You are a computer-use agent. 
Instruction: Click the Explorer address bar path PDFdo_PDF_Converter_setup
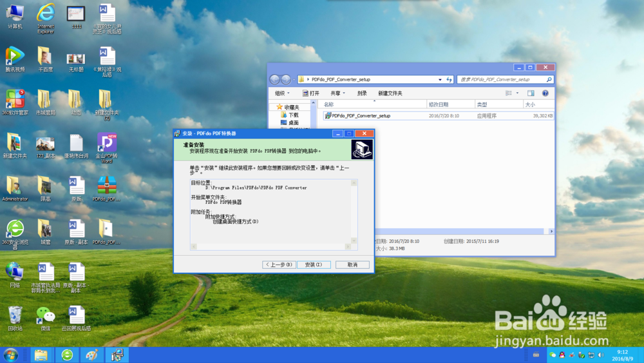click(341, 79)
